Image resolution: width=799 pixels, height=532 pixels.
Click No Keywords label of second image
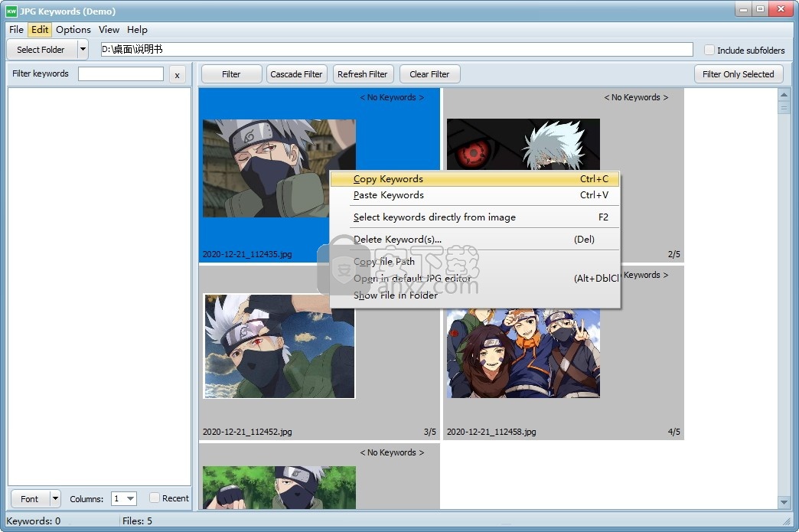[636, 97]
